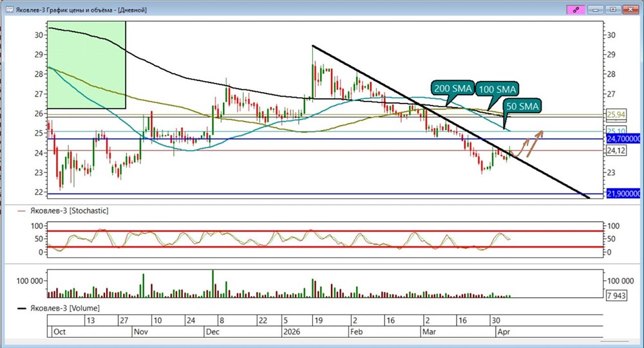Click the pink chain-link icon in title bar

click(576, 10)
